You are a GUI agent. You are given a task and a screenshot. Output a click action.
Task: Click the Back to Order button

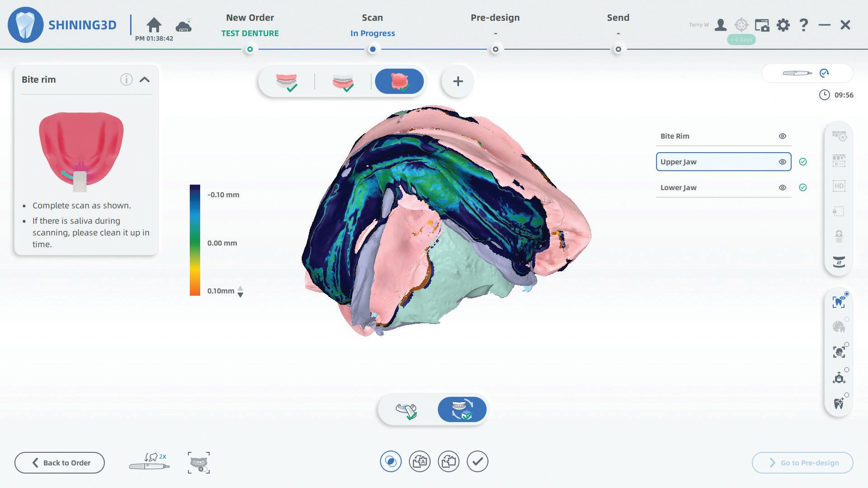click(x=60, y=463)
